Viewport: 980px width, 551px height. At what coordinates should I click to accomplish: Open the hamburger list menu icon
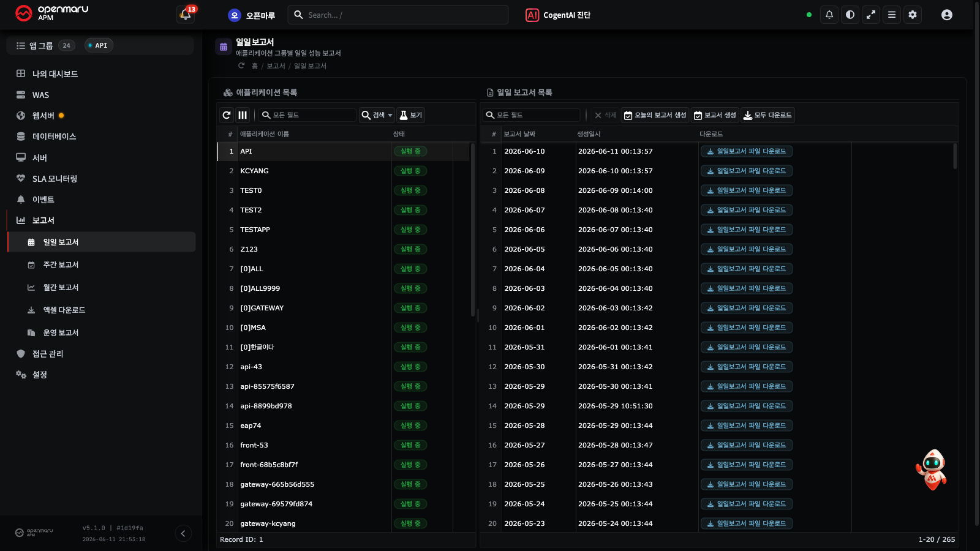[x=892, y=15]
